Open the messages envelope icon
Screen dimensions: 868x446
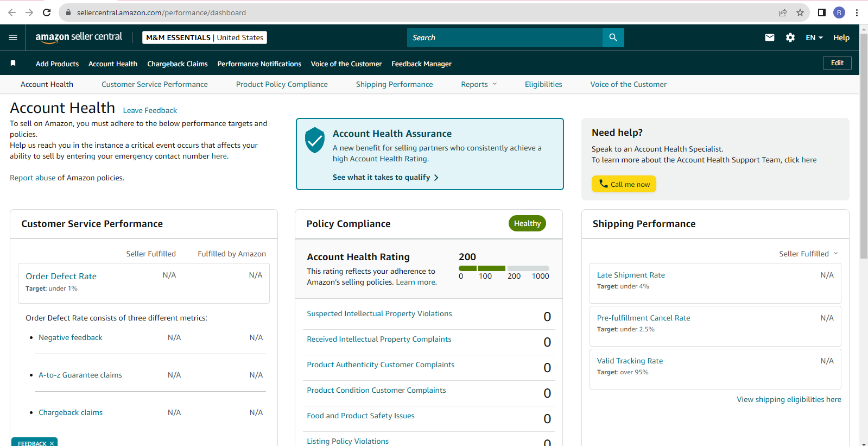coord(770,37)
